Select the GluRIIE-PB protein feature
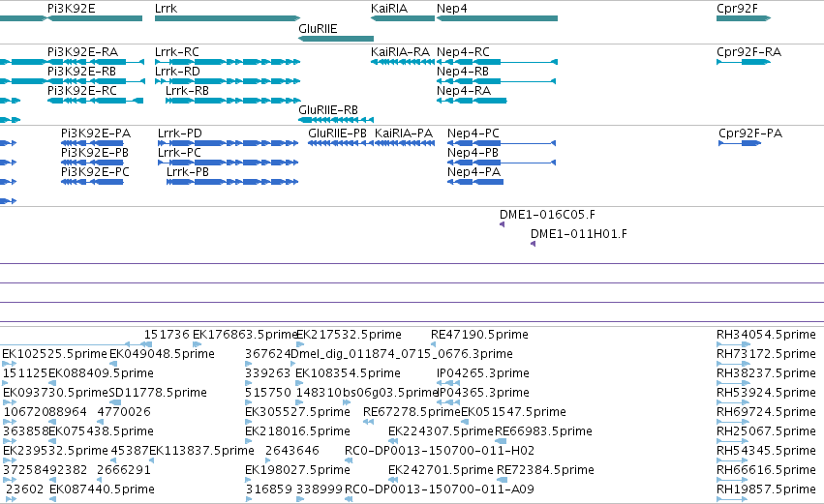 tap(341, 143)
